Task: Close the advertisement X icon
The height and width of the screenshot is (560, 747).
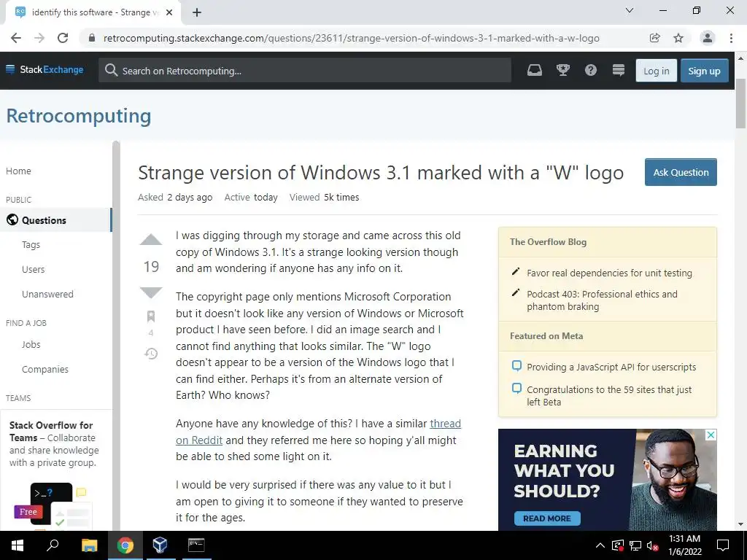Action: click(711, 435)
